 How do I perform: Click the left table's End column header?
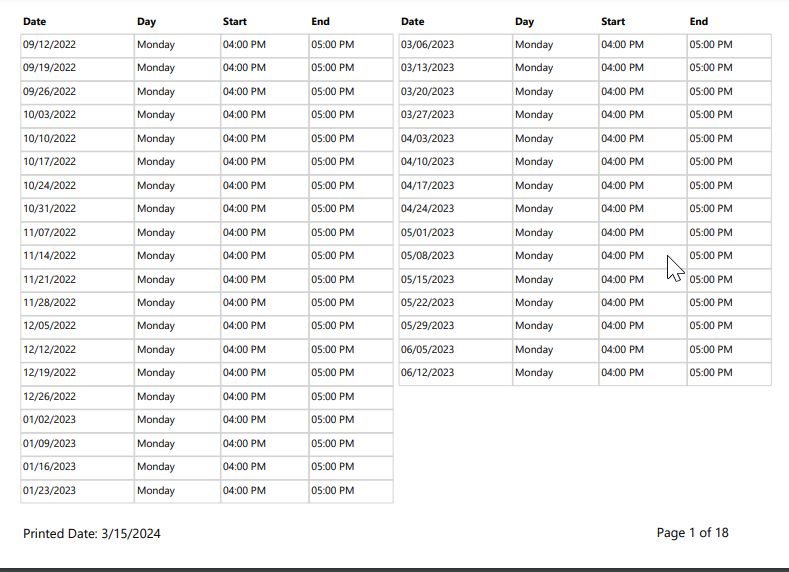[320, 22]
